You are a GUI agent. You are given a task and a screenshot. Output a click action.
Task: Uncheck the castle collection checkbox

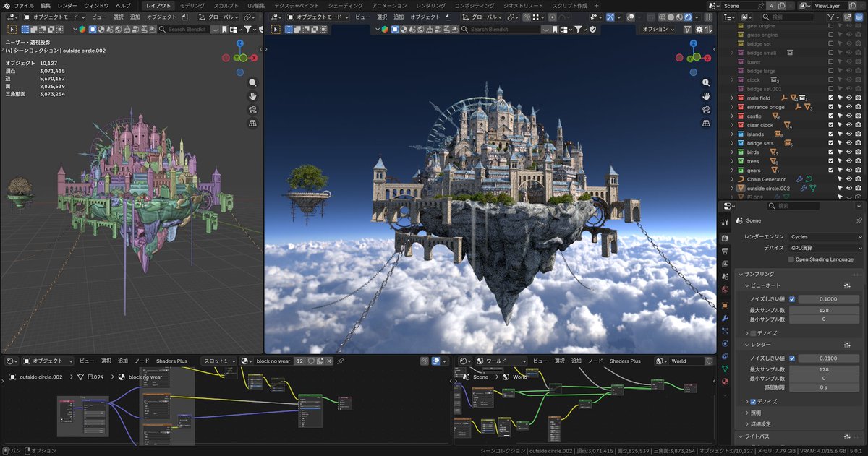pyautogui.click(x=832, y=116)
